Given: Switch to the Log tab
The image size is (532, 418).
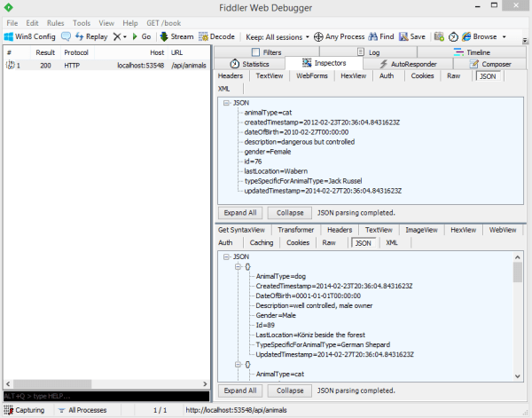Looking at the screenshot, I should point(369,52).
